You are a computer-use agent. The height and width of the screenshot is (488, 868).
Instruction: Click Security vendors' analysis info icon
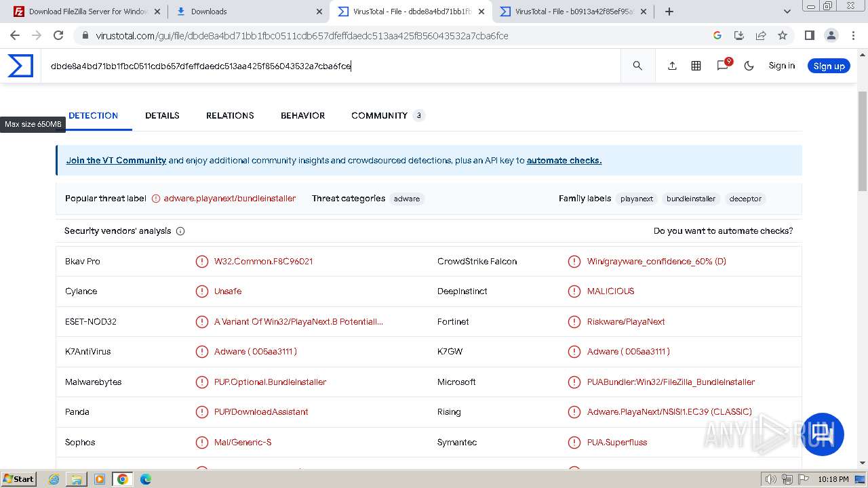180,231
